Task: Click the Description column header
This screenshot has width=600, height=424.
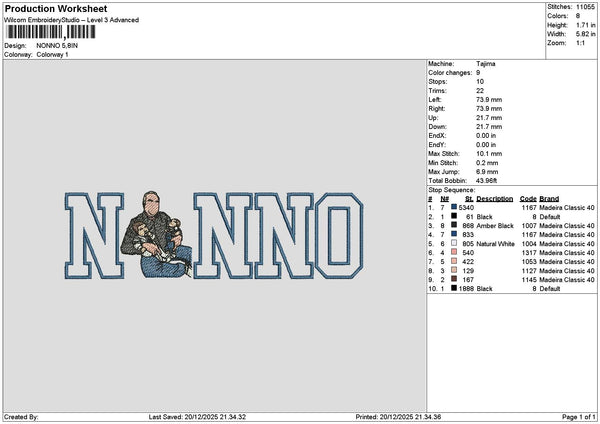Action: click(494, 199)
